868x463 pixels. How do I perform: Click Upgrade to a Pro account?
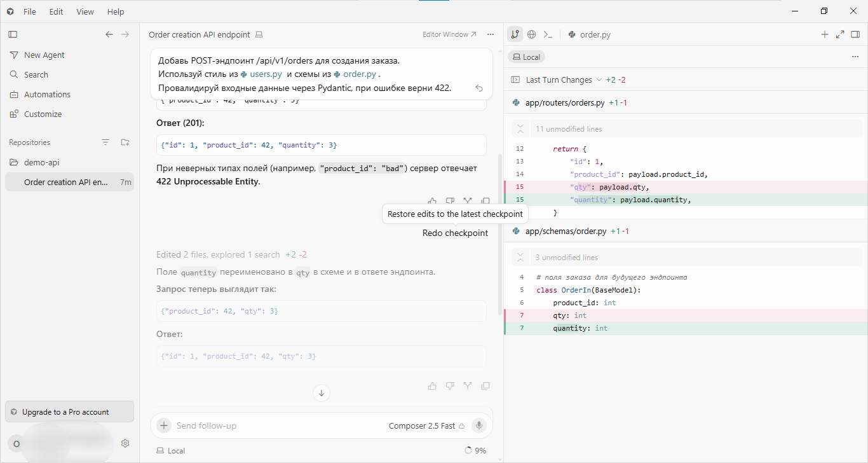(70, 411)
